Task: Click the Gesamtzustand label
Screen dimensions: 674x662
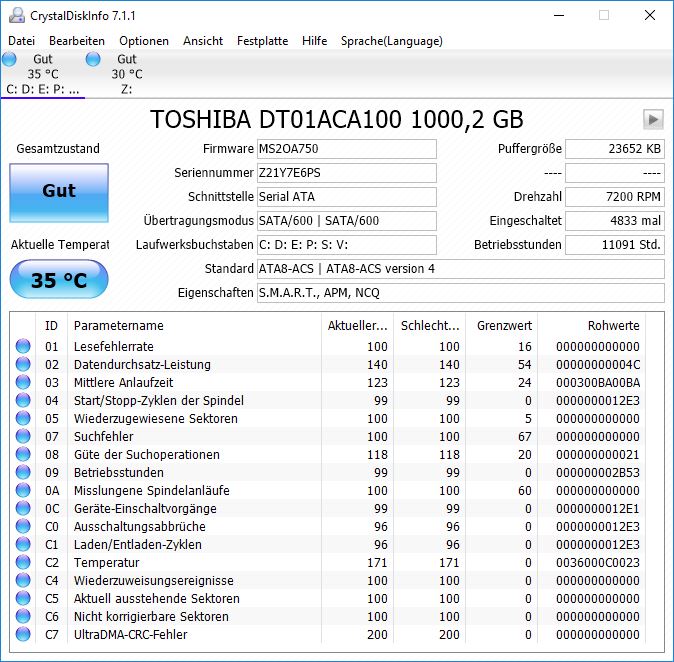Action: (x=58, y=149)
